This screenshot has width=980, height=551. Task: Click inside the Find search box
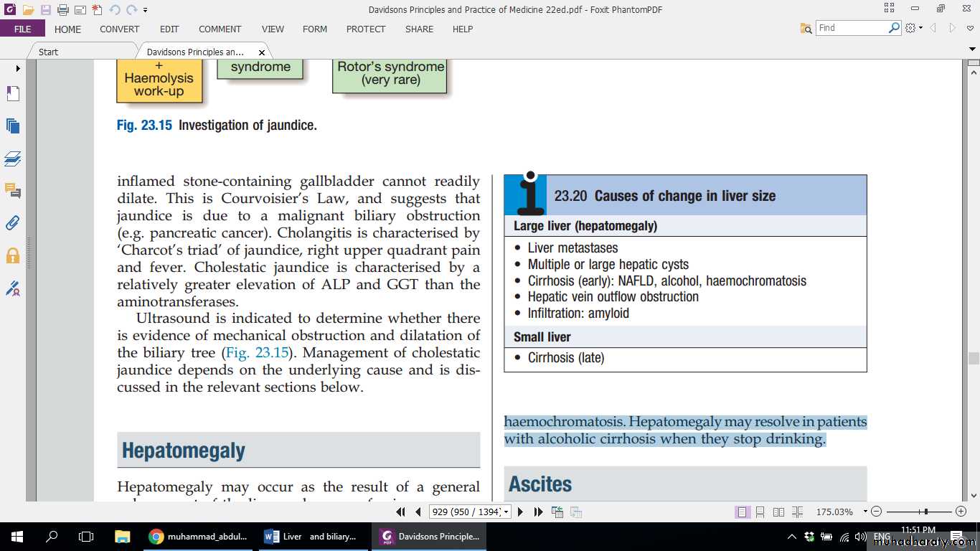tap(852, 28)
